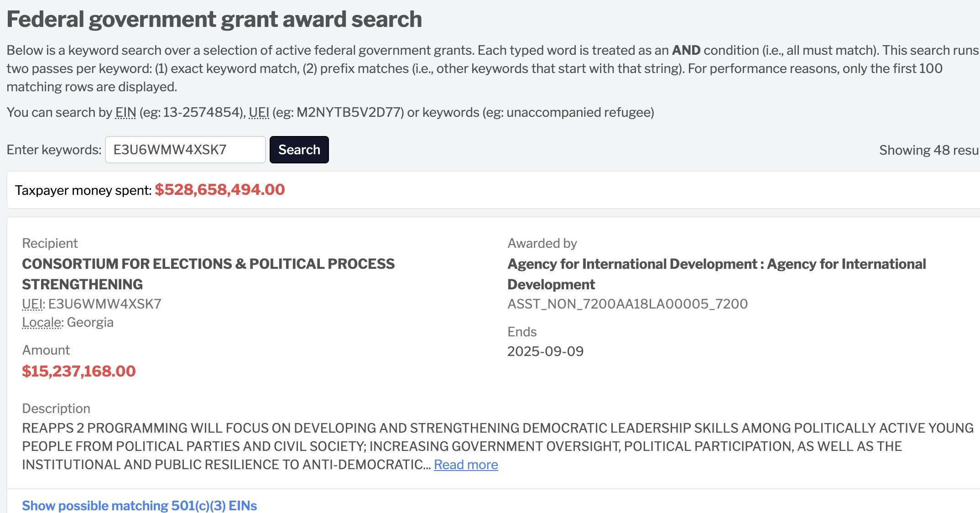This screenshot has width=980, height=513.
Task: Click the award amount $15,237,168.00
Action: tap(79, 371)
